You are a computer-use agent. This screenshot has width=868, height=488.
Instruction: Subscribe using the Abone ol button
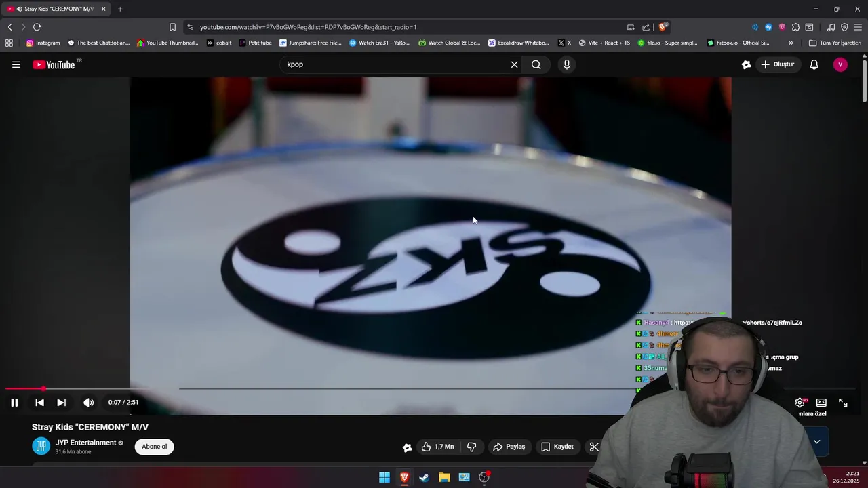pos(154,447)
